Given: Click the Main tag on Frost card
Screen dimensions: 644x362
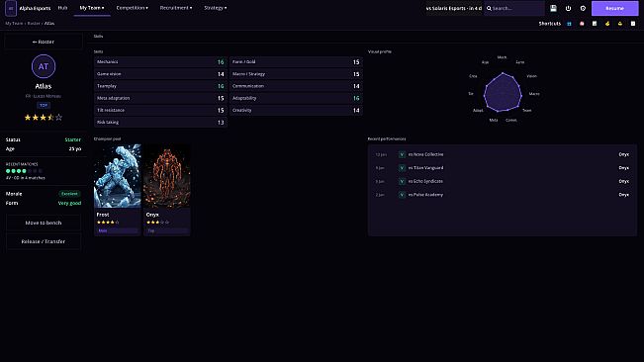Looking at the screenshot, I should (118, 230).
